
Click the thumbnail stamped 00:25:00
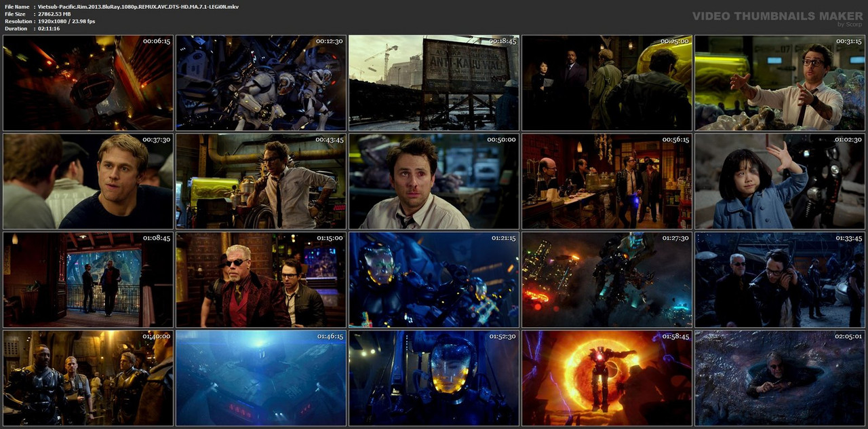(607, 83)
